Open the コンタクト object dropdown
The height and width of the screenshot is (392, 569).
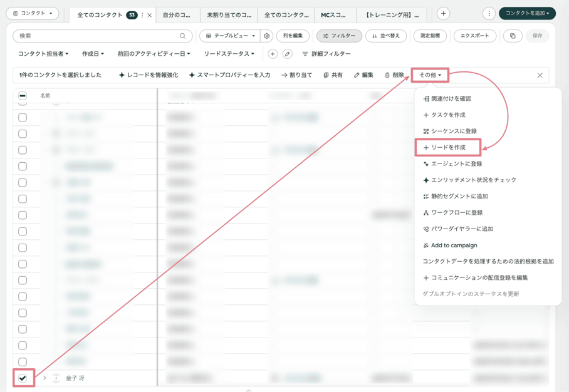pos(33,13)
